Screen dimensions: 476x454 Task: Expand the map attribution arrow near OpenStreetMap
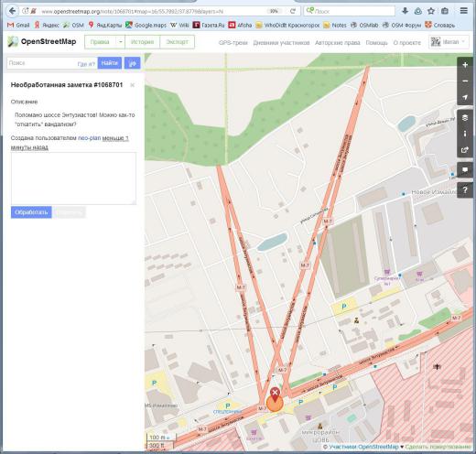(402, 447)
